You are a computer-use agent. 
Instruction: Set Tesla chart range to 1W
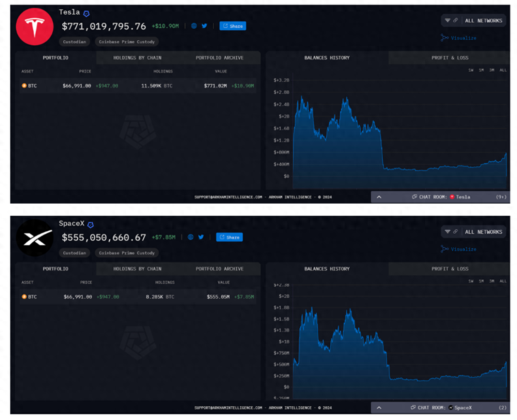point(471,70)
